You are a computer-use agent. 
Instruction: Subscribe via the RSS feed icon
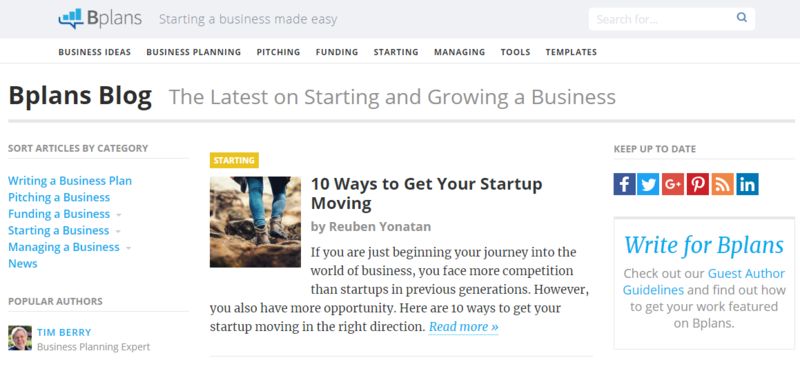(722, 184)
